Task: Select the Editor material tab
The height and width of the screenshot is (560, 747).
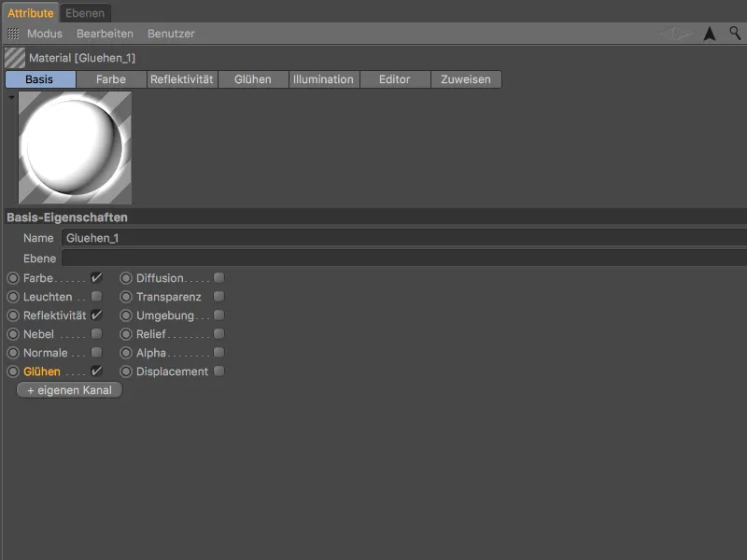Action: coord(395,79)
